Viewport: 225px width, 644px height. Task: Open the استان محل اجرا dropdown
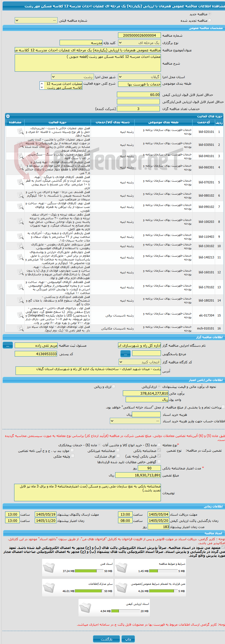[139, 77]
